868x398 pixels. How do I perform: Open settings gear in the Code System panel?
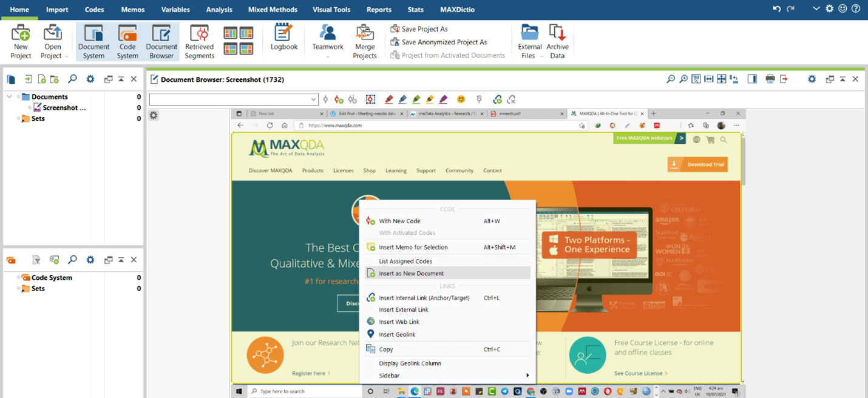90,260
